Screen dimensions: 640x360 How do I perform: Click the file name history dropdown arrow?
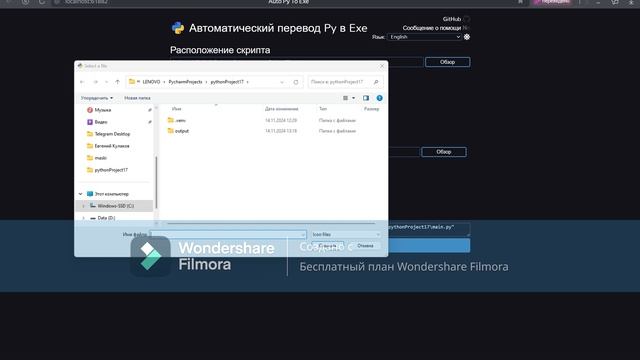pyautogui.click(x=302, y=234)
